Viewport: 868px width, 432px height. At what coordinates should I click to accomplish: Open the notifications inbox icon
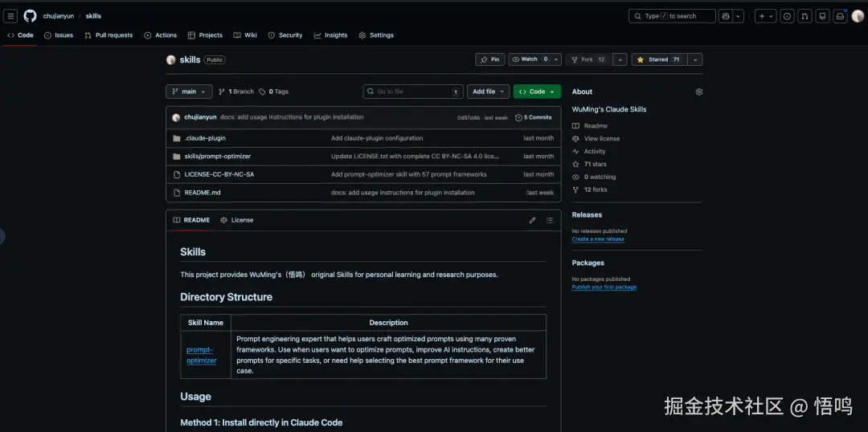pos(841,16)
